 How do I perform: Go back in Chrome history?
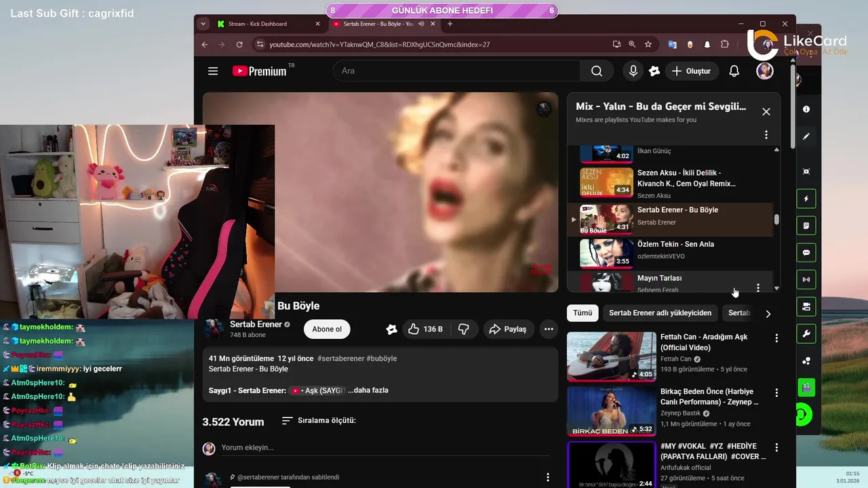pyautogui.click(x=205, y=44)
